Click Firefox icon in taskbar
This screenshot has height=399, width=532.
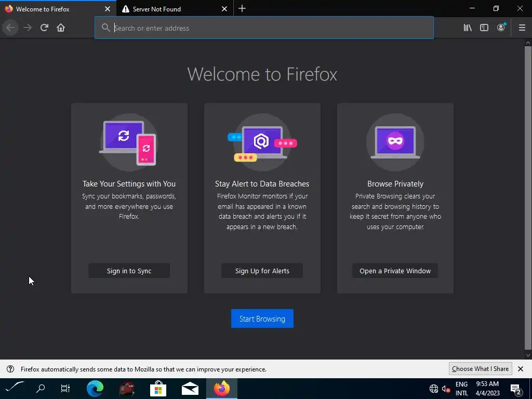[221, 389]
